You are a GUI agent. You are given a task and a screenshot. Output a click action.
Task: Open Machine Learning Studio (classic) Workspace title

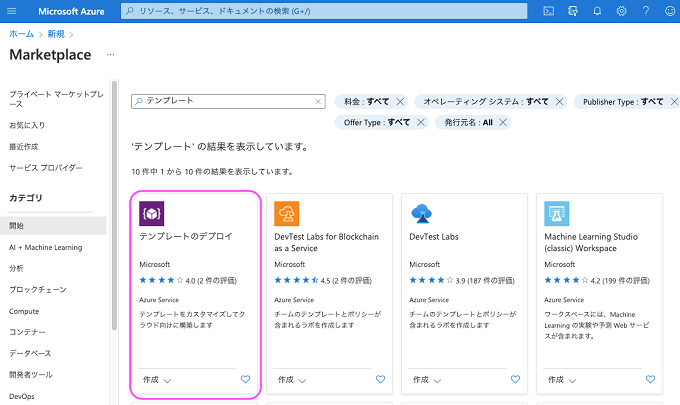(591, 242)
